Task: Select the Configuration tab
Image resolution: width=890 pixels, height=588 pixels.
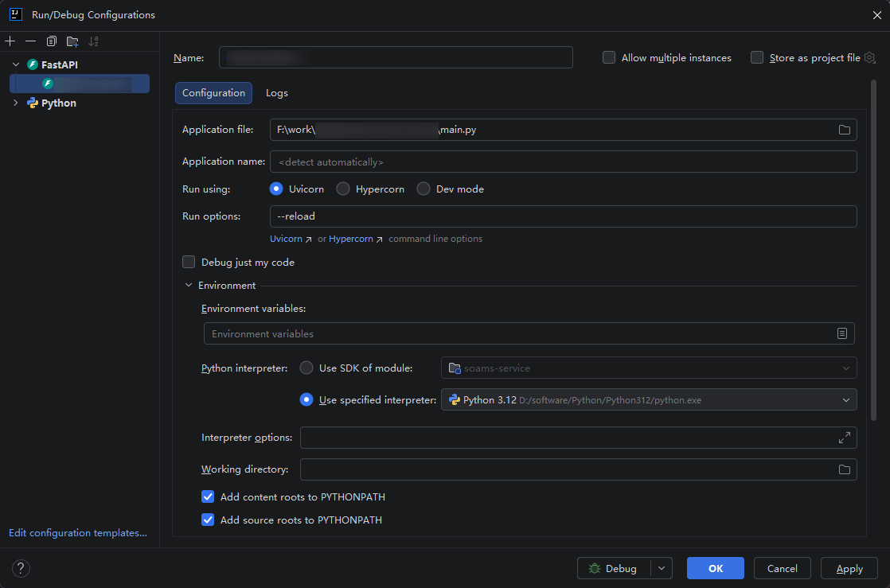Action: 213,93
